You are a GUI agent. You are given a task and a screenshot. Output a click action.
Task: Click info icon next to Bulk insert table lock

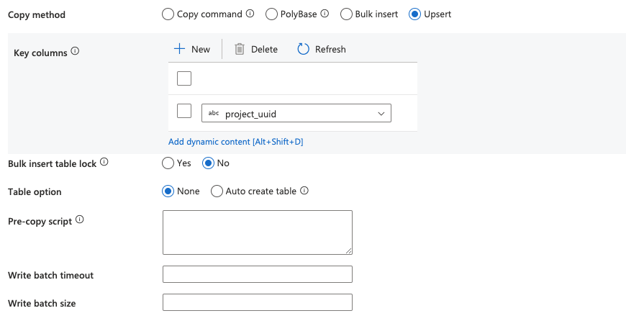pos(104,163)
